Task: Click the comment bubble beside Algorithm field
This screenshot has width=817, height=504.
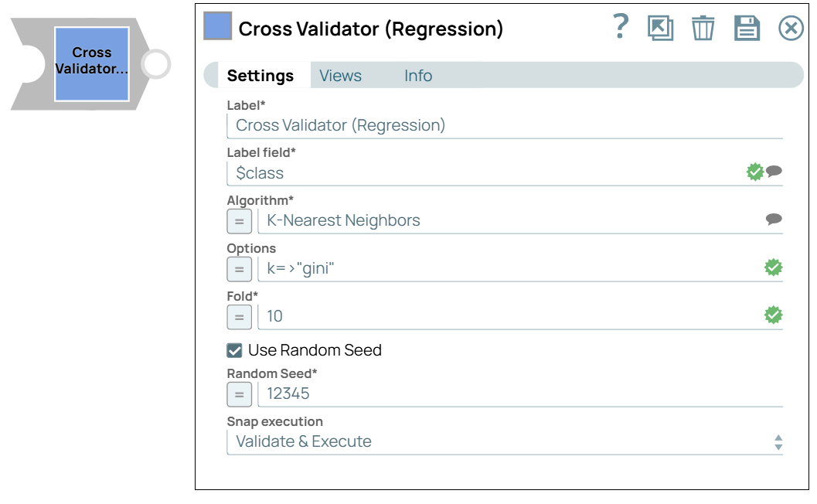Action: tap(773, 220)
